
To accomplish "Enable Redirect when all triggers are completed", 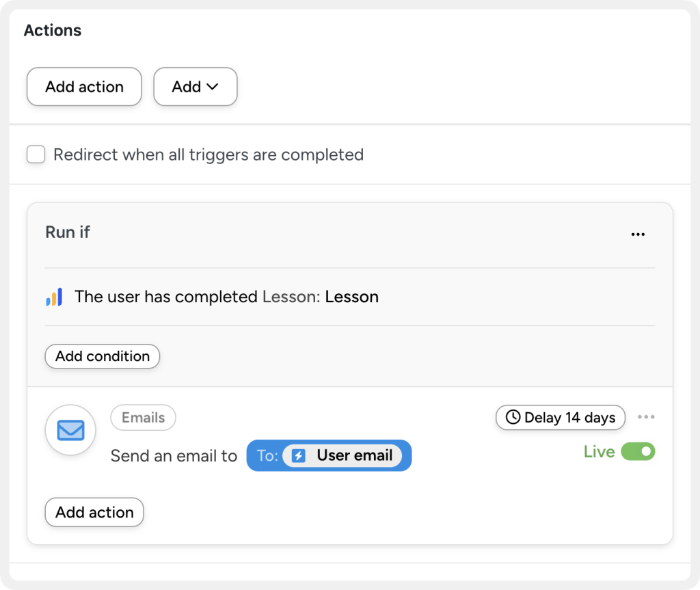I will coord(36,155).
